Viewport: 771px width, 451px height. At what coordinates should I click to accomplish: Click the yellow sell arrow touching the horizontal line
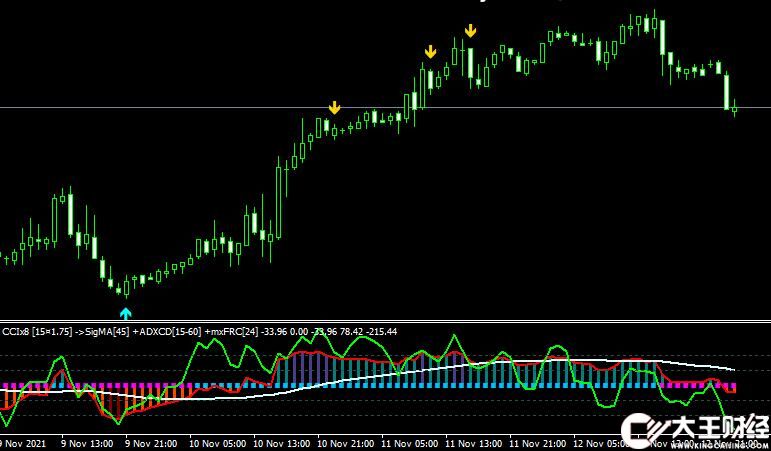tap(334, 108)
